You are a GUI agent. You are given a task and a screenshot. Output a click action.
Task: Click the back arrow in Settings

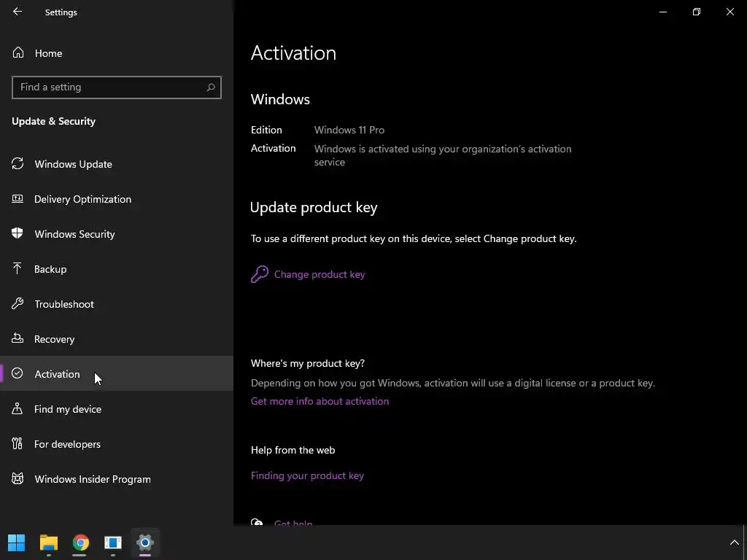pyautogui.click(x=18, y=12)
